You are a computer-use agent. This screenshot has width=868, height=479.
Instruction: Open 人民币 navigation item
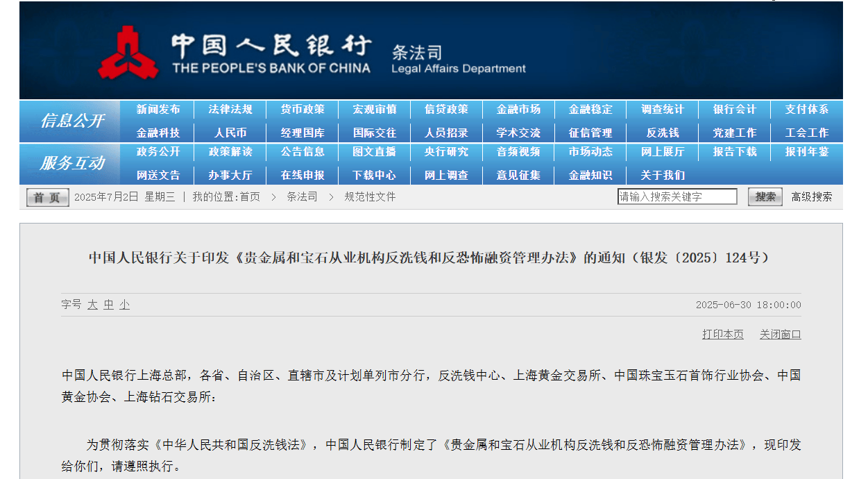[x=230, y=133]
